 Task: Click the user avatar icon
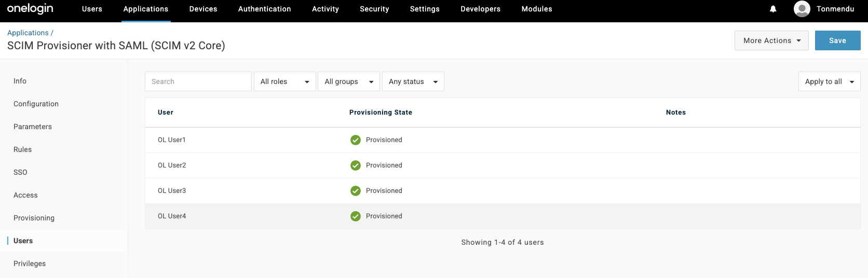[x=802, y=9]
